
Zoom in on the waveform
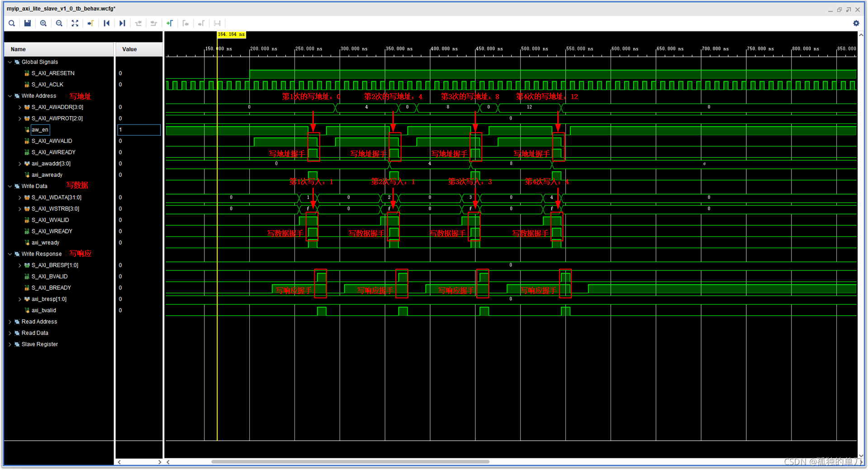pyautogui.click(x=43, y=23)
